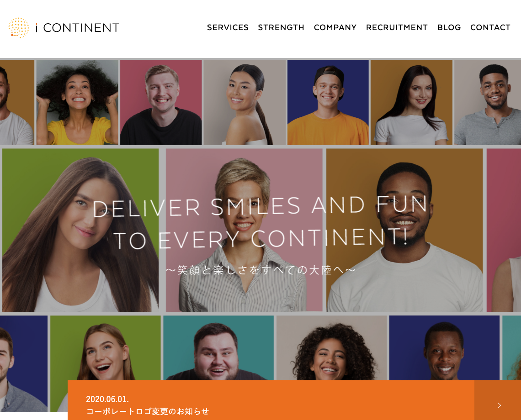Click the man in black t-shirt on red background
The width and height of the screenshot is (521, 420).
[161, 102]
